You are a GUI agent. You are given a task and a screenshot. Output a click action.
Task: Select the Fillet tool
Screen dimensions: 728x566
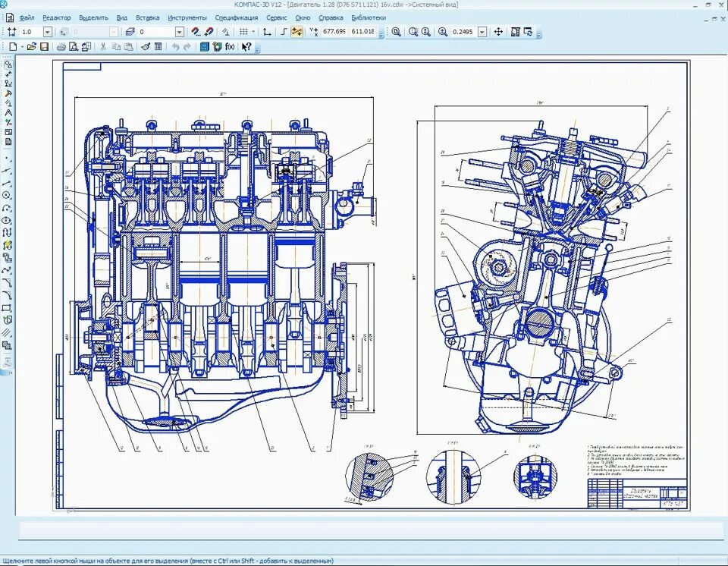point(7,296)
